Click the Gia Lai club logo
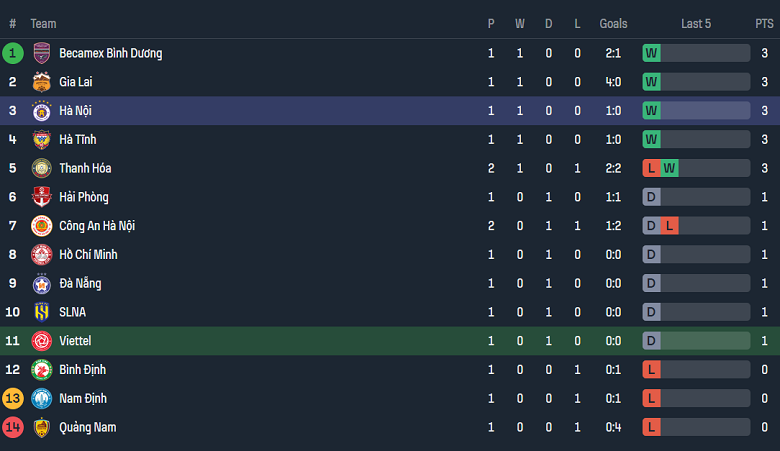The width and height of the screenshot is (780, 451). pos(42,82)
